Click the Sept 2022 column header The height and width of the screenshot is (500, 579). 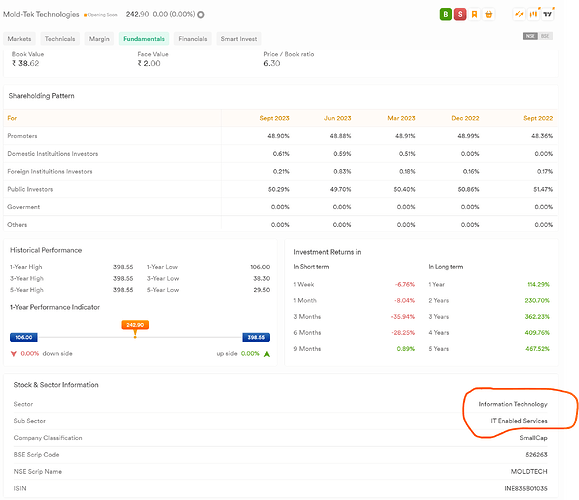point(538,118)
